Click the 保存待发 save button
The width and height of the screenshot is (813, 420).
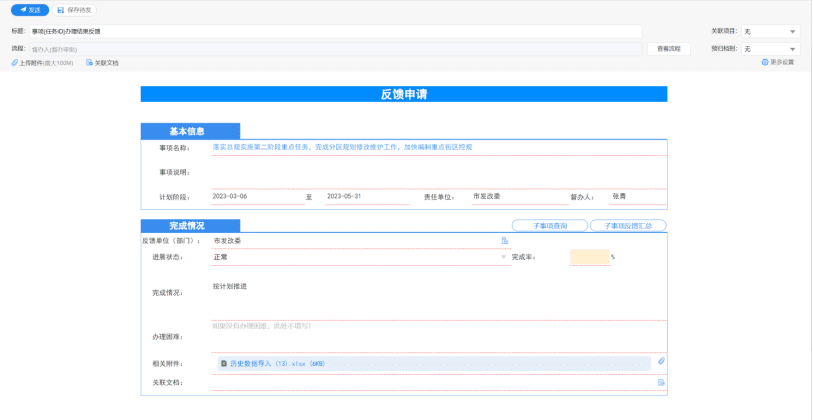(74, 10)
